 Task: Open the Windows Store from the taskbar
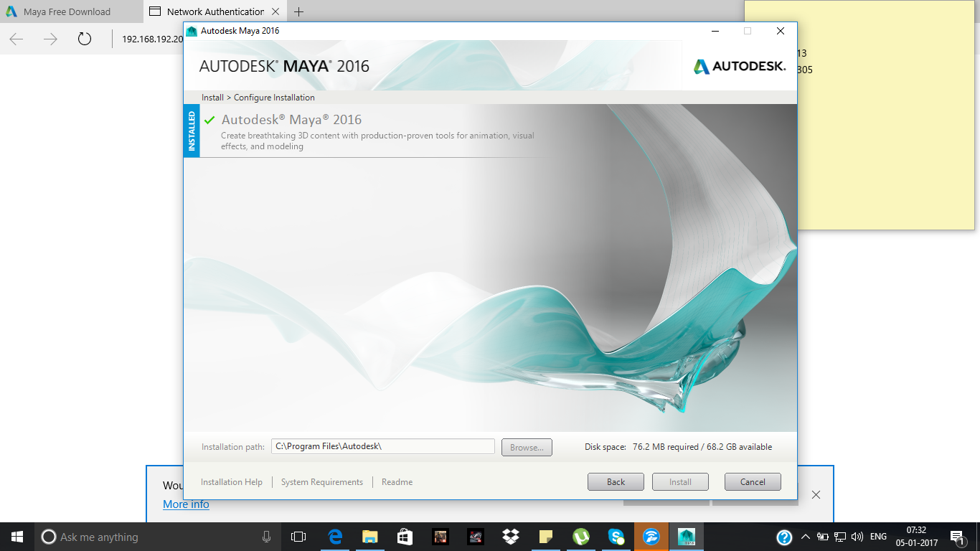pyautogui.click(x=404, y=536)
